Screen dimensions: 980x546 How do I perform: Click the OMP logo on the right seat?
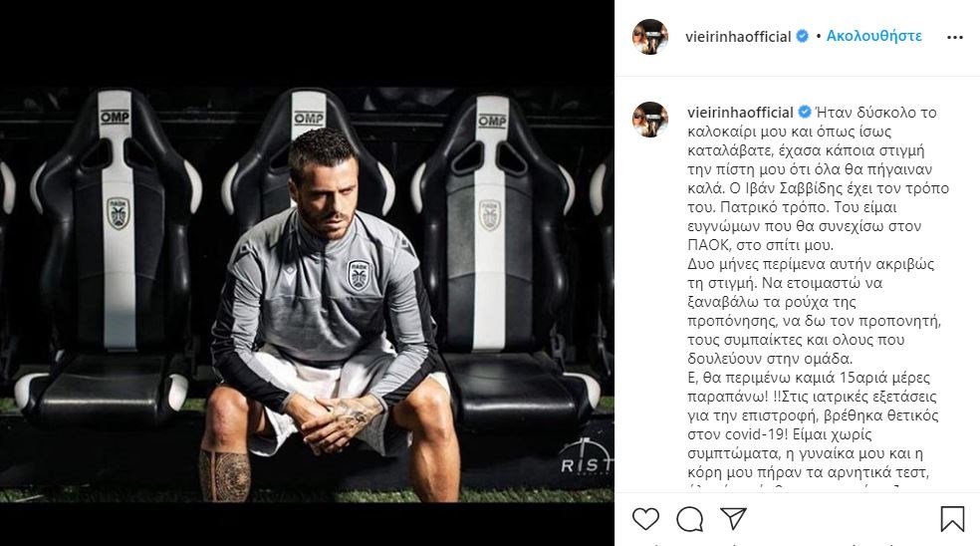491,121
